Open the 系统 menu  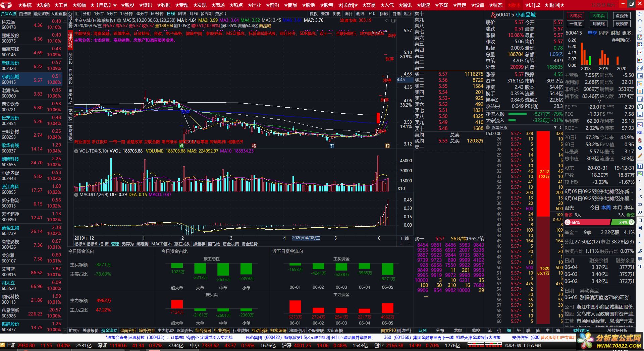click(x=25, y=5)
